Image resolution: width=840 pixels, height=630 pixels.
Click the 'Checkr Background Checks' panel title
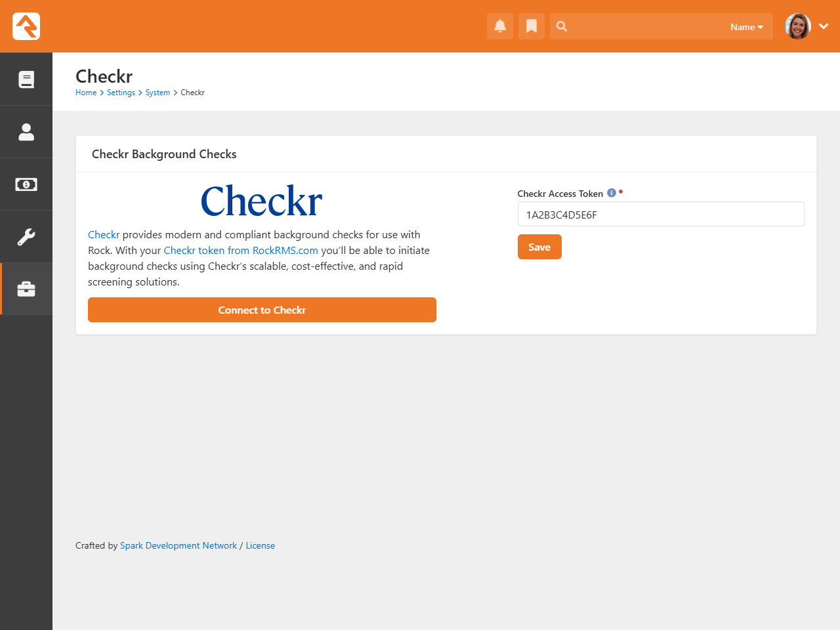[164, 154]
